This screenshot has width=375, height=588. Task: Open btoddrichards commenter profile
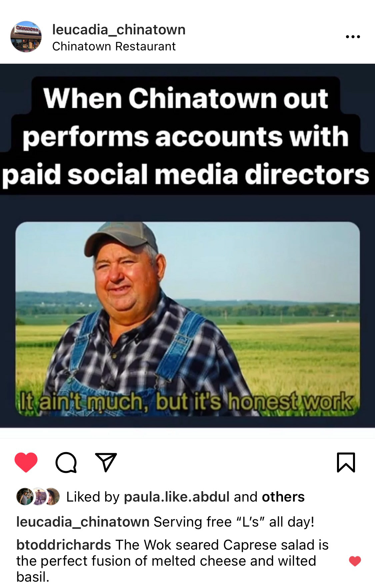64,545
